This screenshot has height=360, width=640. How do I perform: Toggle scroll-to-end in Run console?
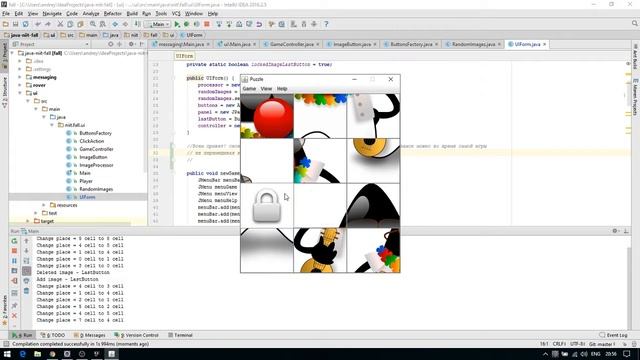click(x=27, y=271)
